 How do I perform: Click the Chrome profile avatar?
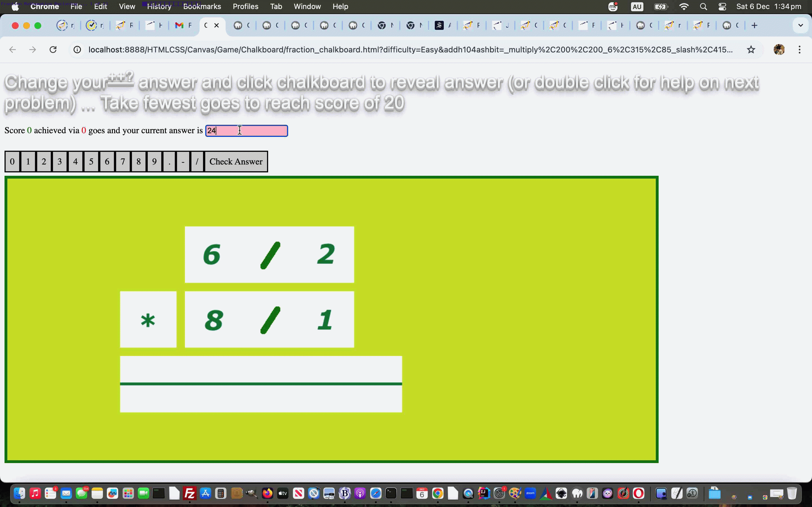pyautogui.click(x=779, y=49)
